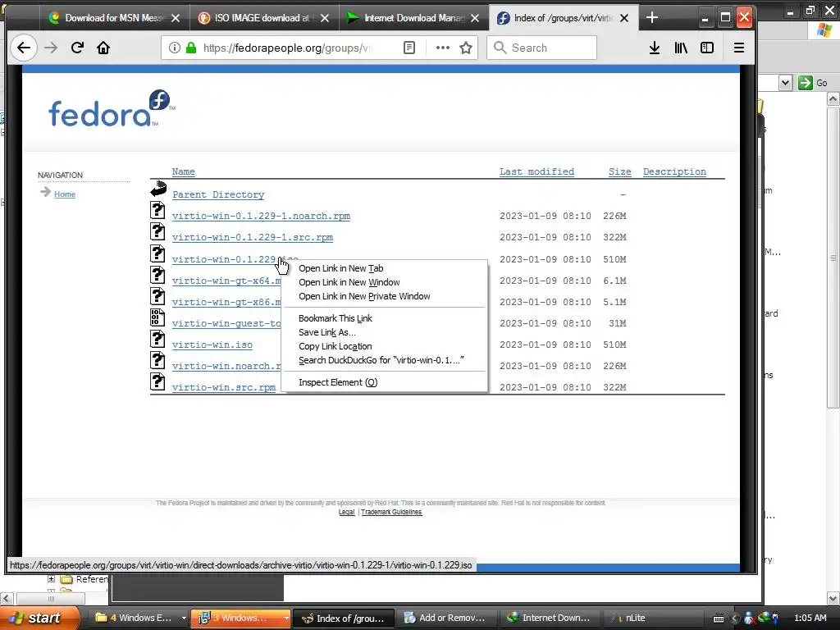Sort listing by Name column

tap(183, 171)
